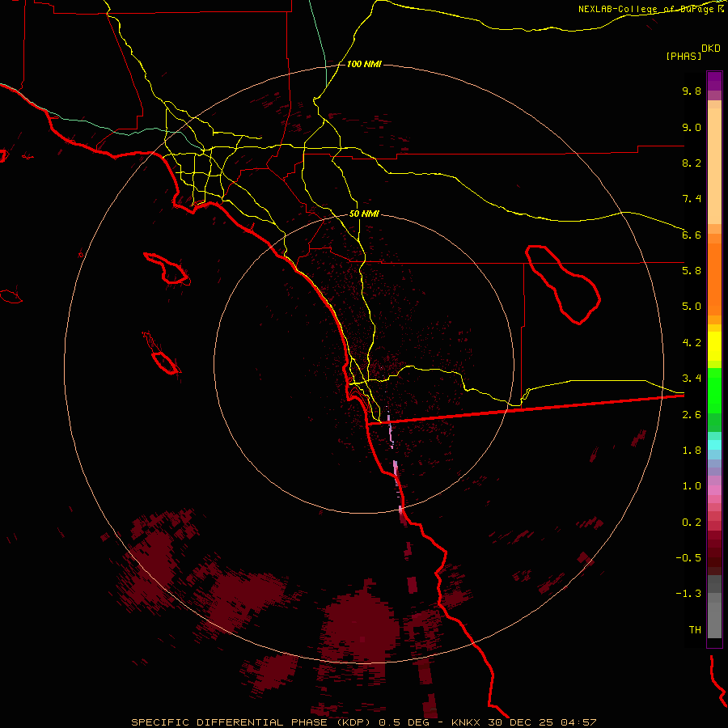Click the KNKX radar station identifier
Screen dimensions: 728x728
[x=466, y=722]
